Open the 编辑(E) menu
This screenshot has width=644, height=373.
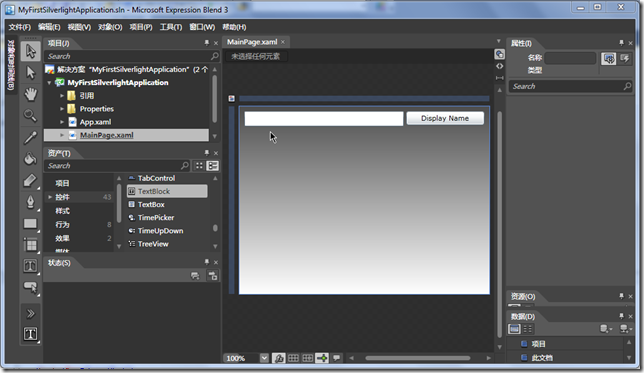pos(49,27)
